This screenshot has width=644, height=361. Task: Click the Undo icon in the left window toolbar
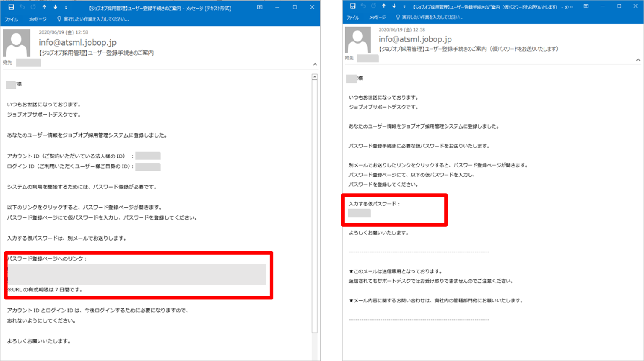(22, 7)
